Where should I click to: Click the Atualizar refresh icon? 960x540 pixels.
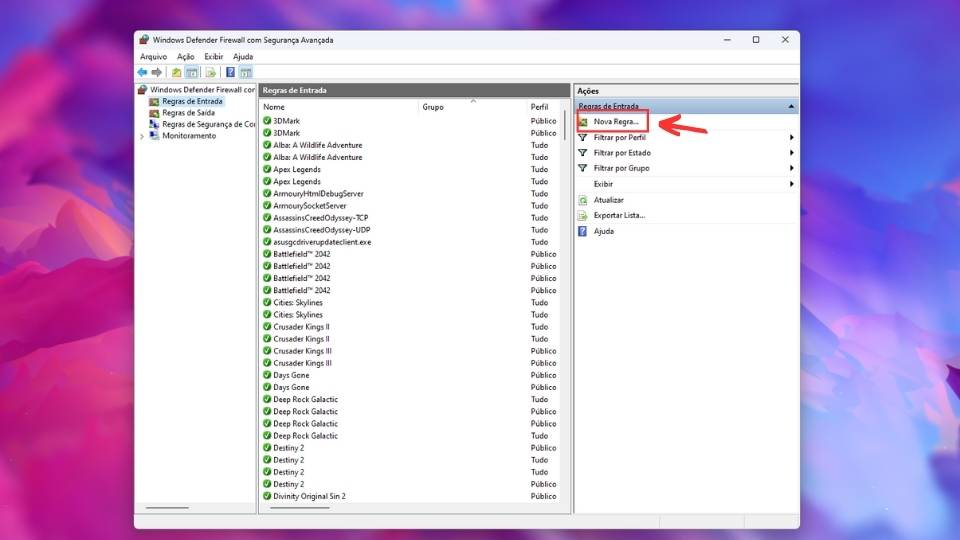583,200
